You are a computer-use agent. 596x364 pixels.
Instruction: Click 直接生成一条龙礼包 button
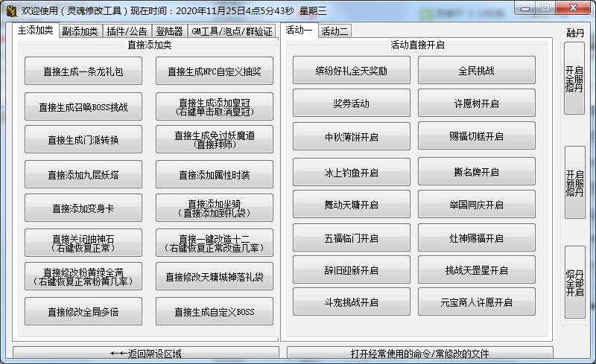[83, 71]
